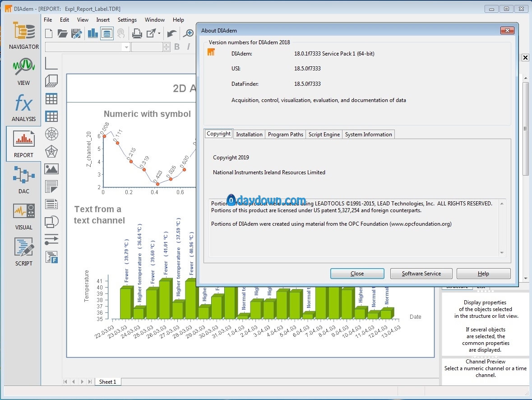
Task: Insert a graphic image object
Action: click(51, 169)
